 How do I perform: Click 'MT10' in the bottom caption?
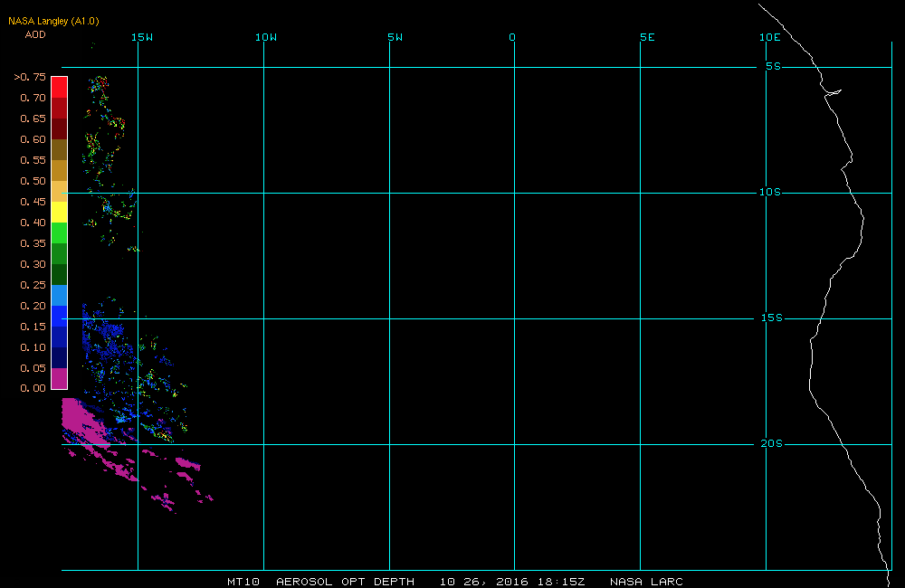pyautogui.click(x=243, y=582)
